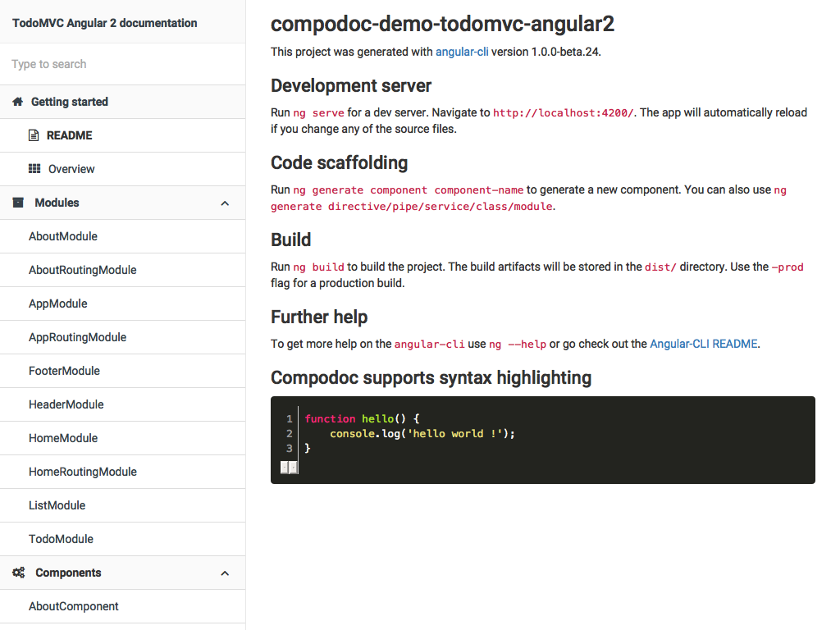Collapse the Modules section chevron

point(225,203)
